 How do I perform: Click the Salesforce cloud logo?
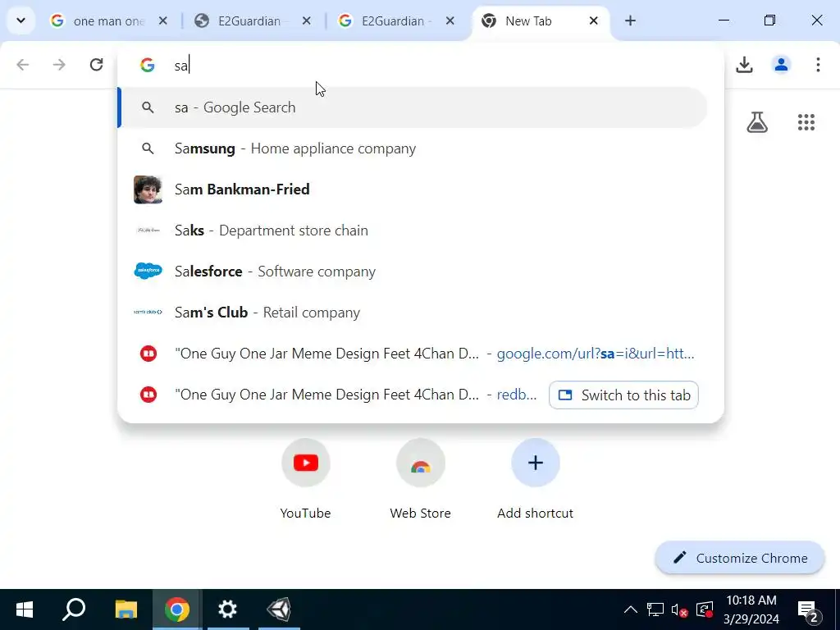tap(148, 271)
